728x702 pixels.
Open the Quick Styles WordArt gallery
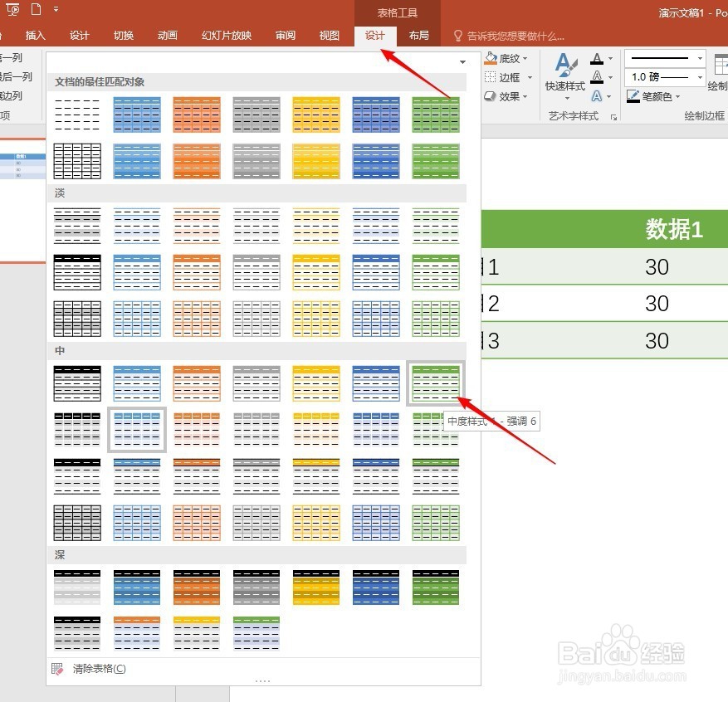[565, 76]
